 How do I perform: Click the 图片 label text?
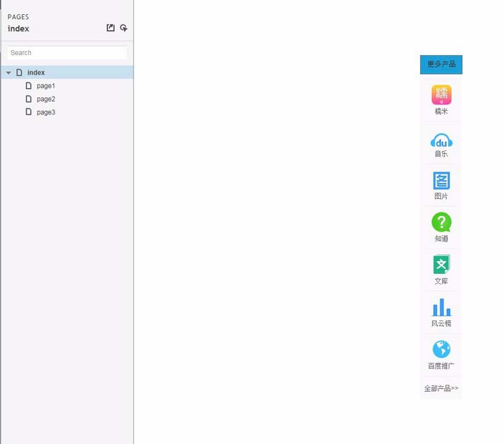441,196
